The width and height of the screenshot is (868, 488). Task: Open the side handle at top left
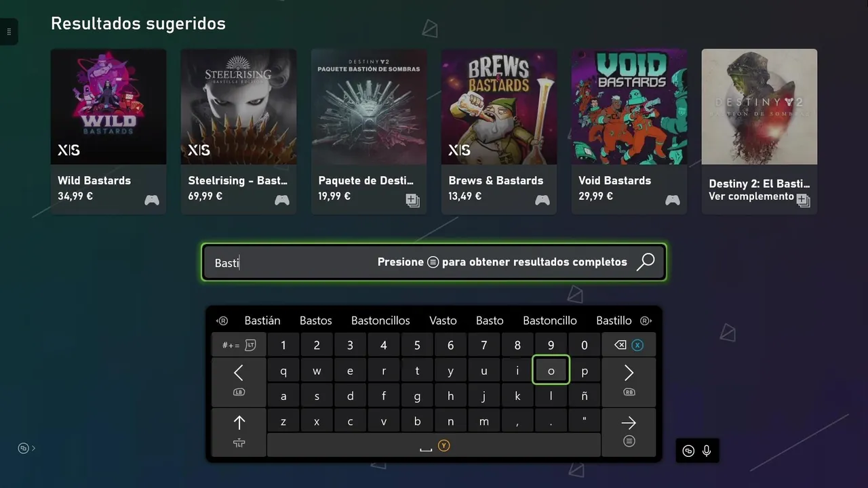[9, 32]
